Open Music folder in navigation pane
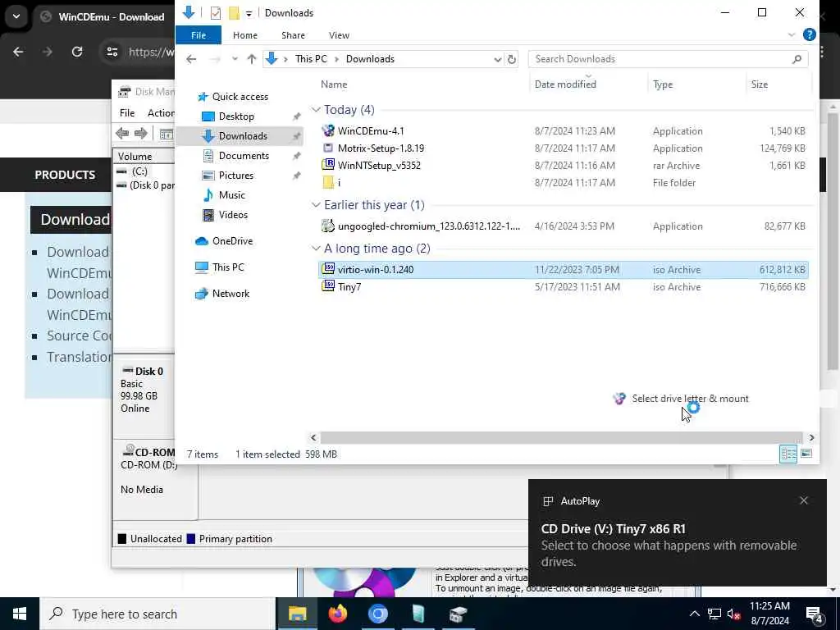Image resolution: width=840 pixels, height=630 pixels. tap(231, 195)
